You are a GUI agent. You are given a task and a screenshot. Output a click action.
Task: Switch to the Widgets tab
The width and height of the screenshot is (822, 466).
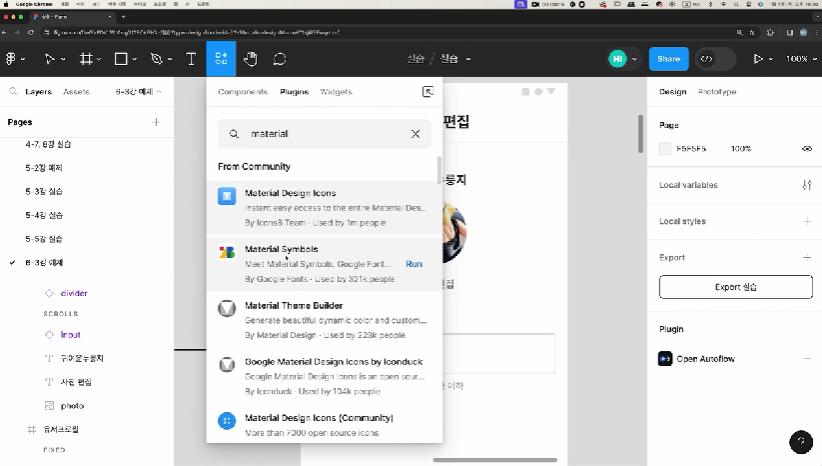(336, 92)
